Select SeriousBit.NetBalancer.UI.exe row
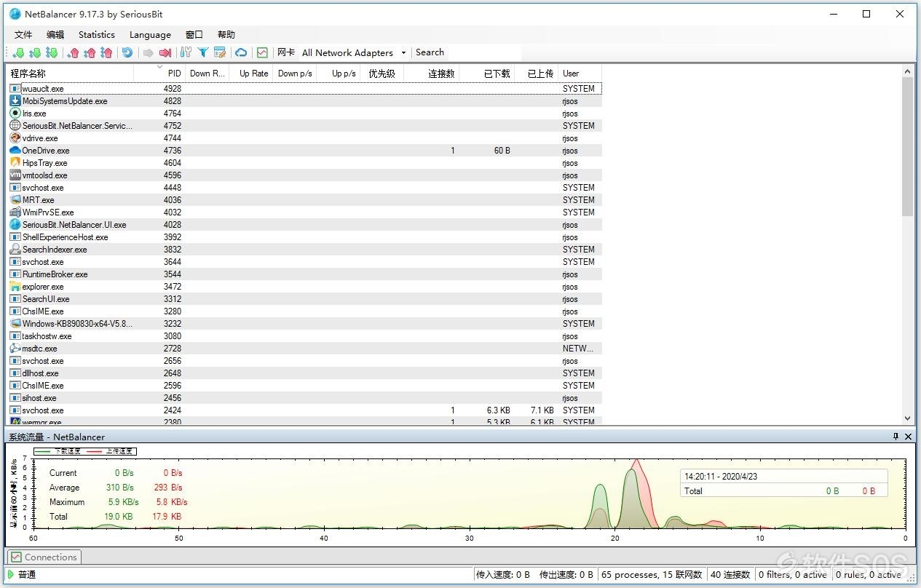This screenshot has width=921, height=588. [305, 225]
